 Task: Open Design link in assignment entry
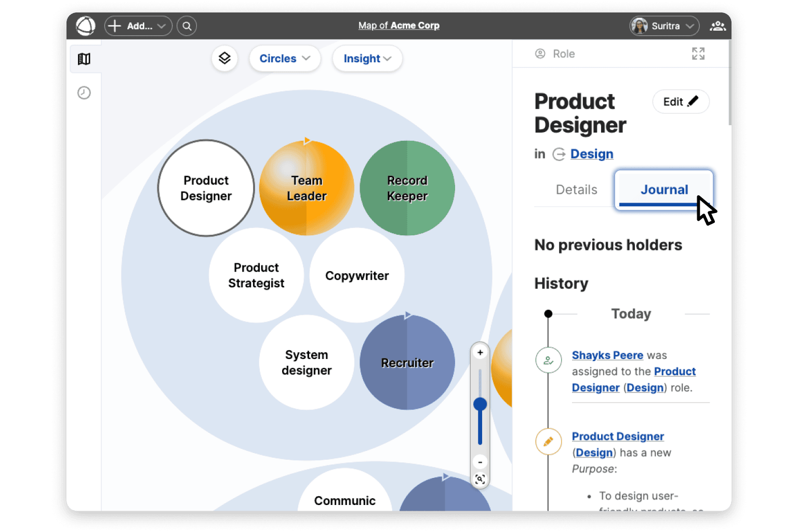click(645, 388)
